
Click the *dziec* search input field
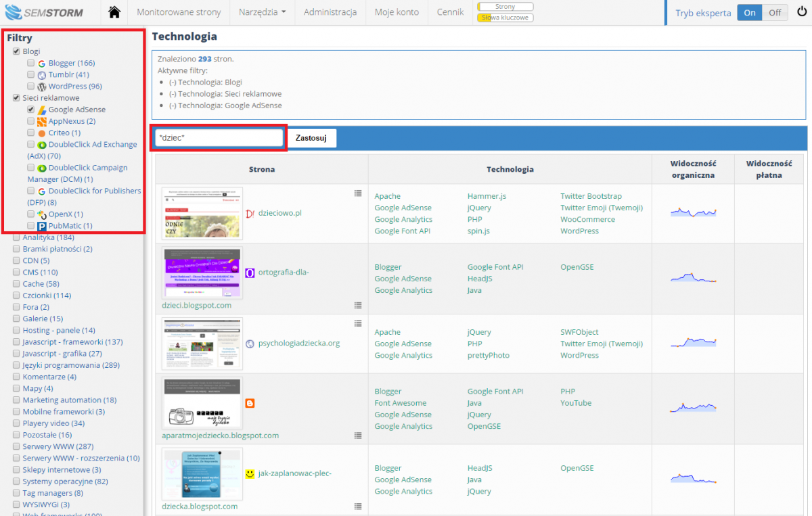pos(219,138)
